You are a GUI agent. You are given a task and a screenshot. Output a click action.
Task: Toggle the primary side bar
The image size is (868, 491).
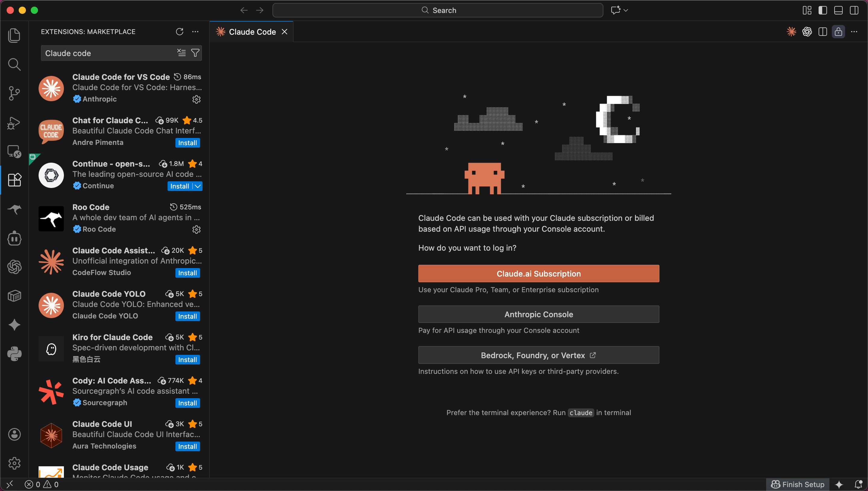point(823,11)
